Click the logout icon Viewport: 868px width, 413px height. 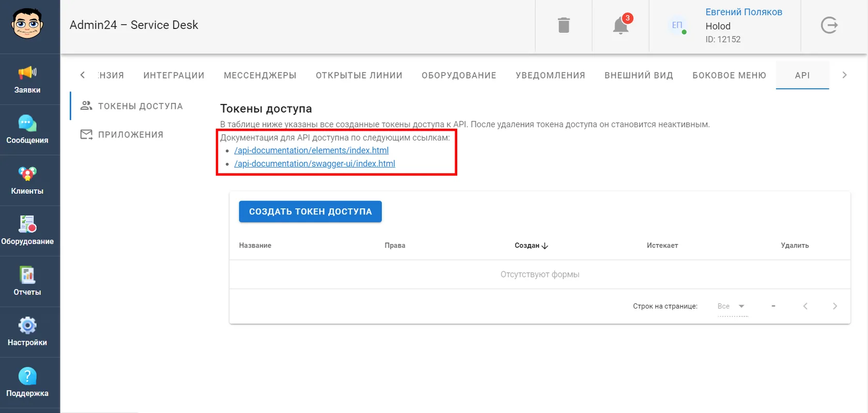coord(829,25)
